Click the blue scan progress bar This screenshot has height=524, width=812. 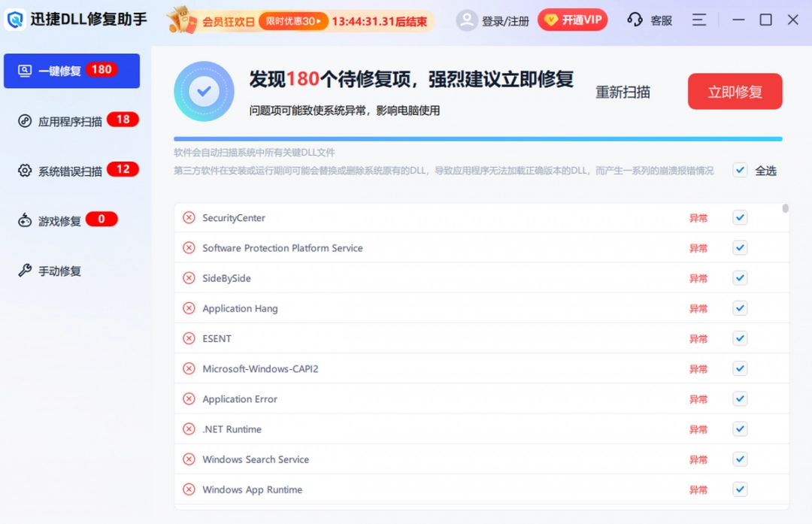(x=481, y=138)
